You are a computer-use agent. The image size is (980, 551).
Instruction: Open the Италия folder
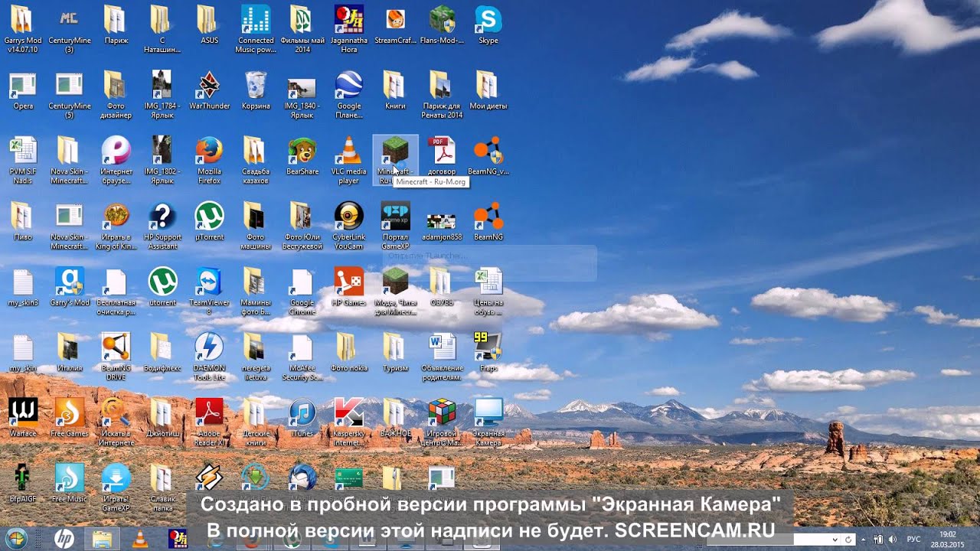tap(69, 352)
